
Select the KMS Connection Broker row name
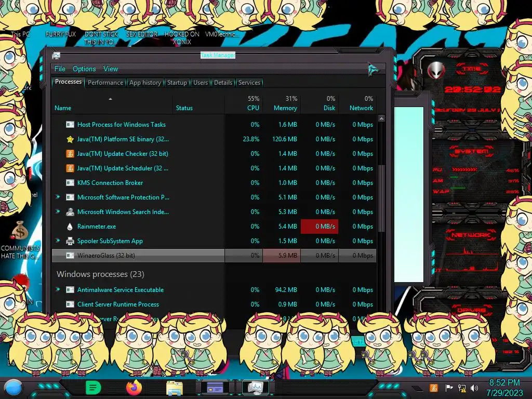pyautogui.click(x=110, y=182)
